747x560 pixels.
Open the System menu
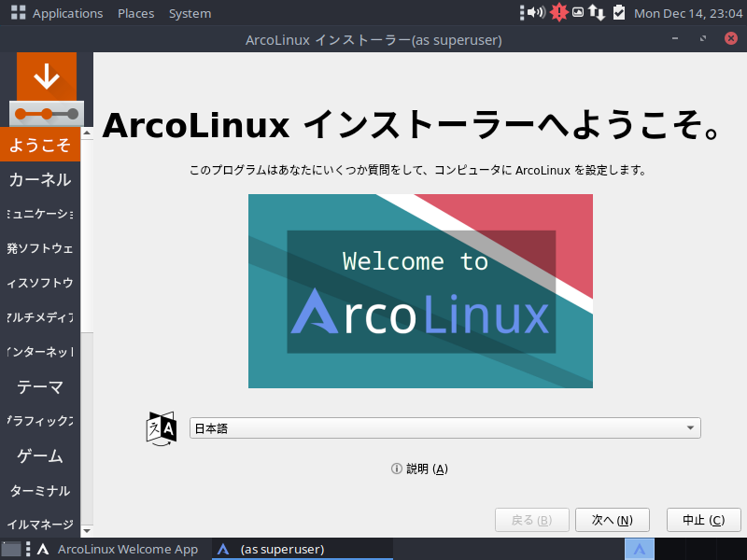pyautogui.click(x=190, y=13)
